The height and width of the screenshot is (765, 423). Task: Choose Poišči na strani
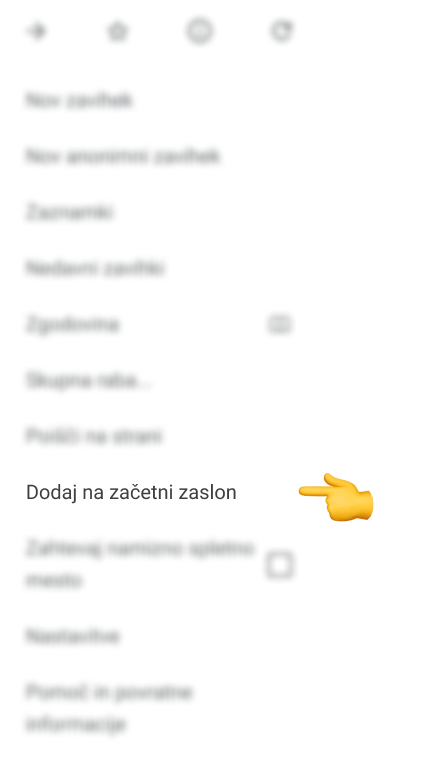94,436
